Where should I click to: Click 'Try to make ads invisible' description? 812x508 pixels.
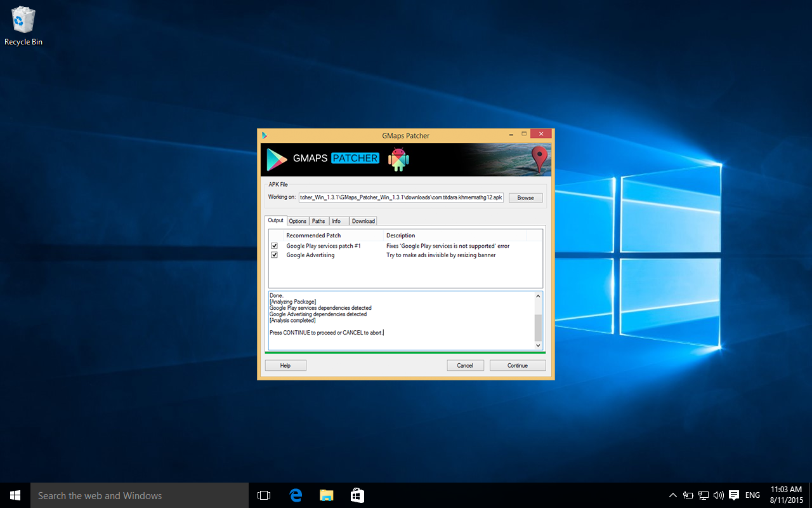441,255
